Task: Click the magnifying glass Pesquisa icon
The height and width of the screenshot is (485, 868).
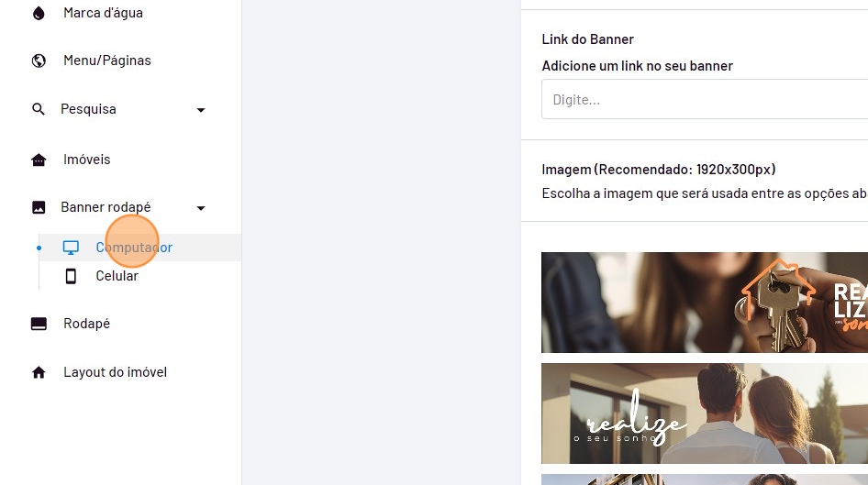Action: tap(39, 109)
